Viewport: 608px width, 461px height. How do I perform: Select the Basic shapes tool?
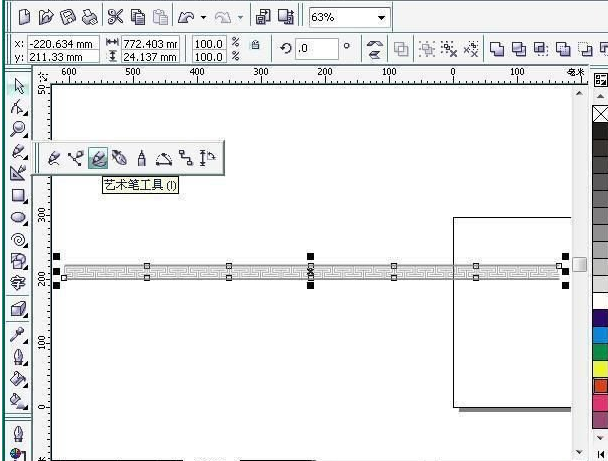18,261
